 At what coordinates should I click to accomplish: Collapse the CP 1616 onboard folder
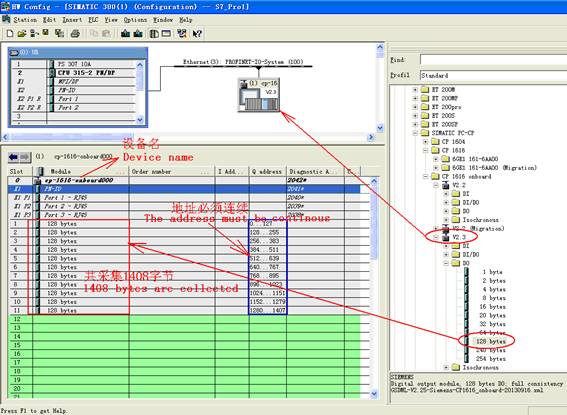click(426, 176)
